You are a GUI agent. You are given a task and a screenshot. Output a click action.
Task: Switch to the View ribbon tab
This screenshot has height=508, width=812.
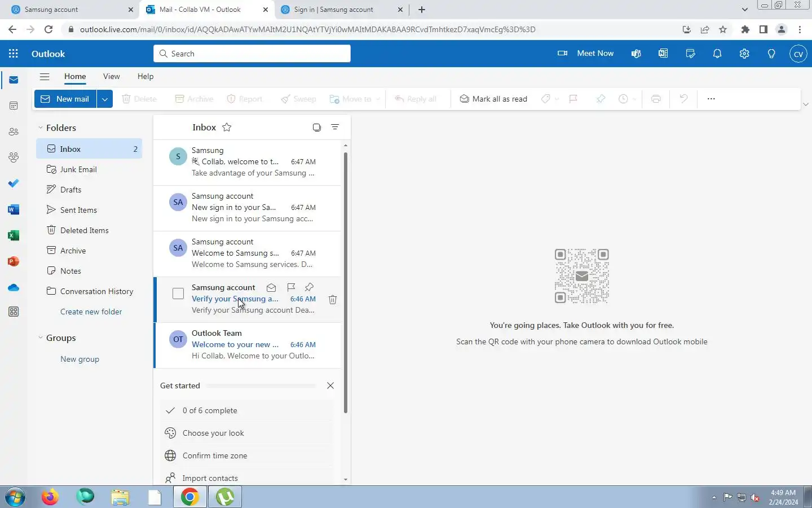pos(112,76)
